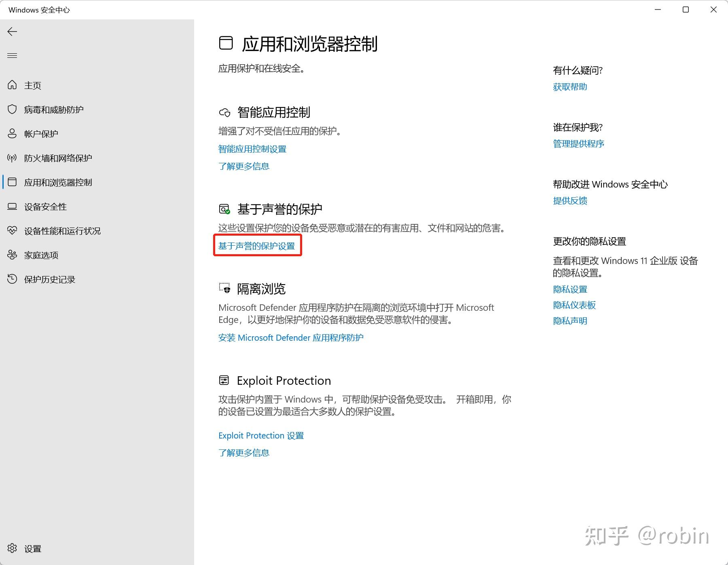Open 基于声誉的保护设置 link
This screenshot has width=728, height=565.
pos(257,246)
